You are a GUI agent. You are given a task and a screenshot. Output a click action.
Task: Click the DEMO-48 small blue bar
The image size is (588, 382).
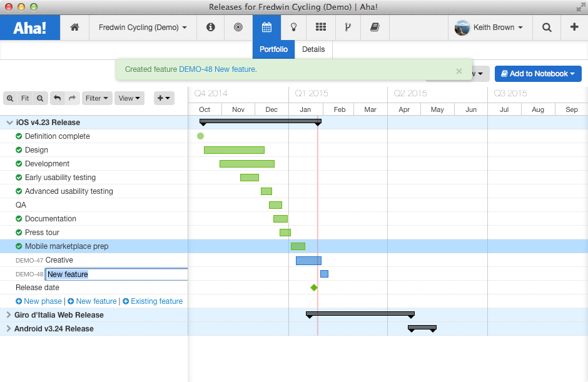click(325, 274)
